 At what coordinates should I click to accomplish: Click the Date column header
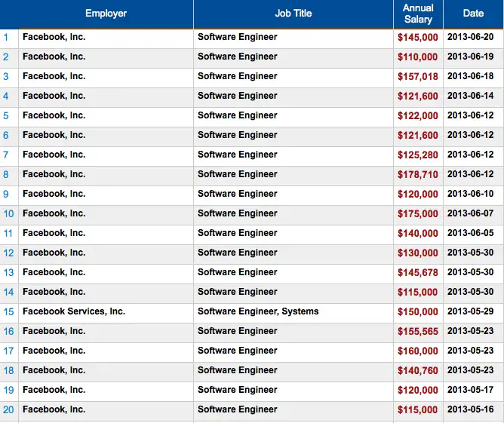473,14
